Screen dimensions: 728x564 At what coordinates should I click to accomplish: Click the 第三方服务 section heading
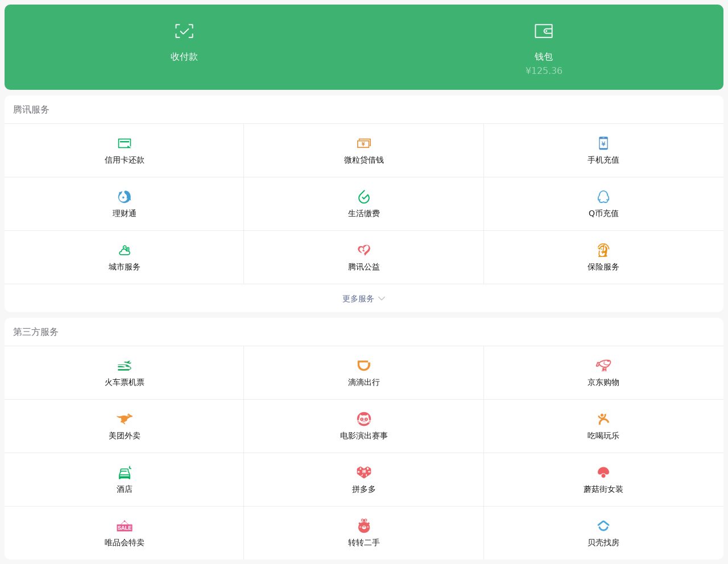click(x=36, y=332)
